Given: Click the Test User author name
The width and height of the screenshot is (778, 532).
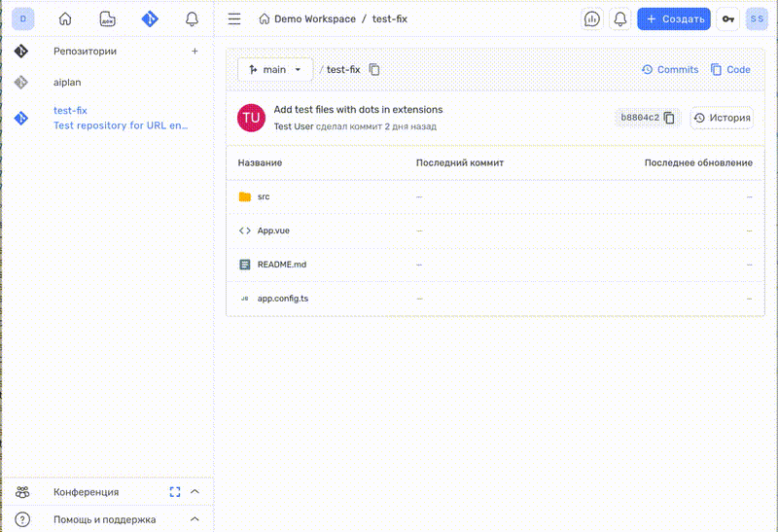Looking at the screenshot, I should click(294, 126).
